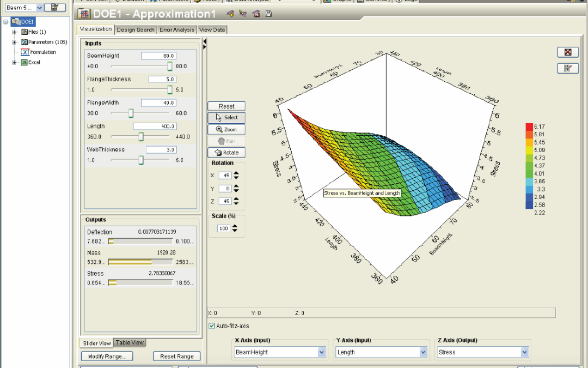Click the Mass output progress bar
588x368 pixels.
coord(140,262)
